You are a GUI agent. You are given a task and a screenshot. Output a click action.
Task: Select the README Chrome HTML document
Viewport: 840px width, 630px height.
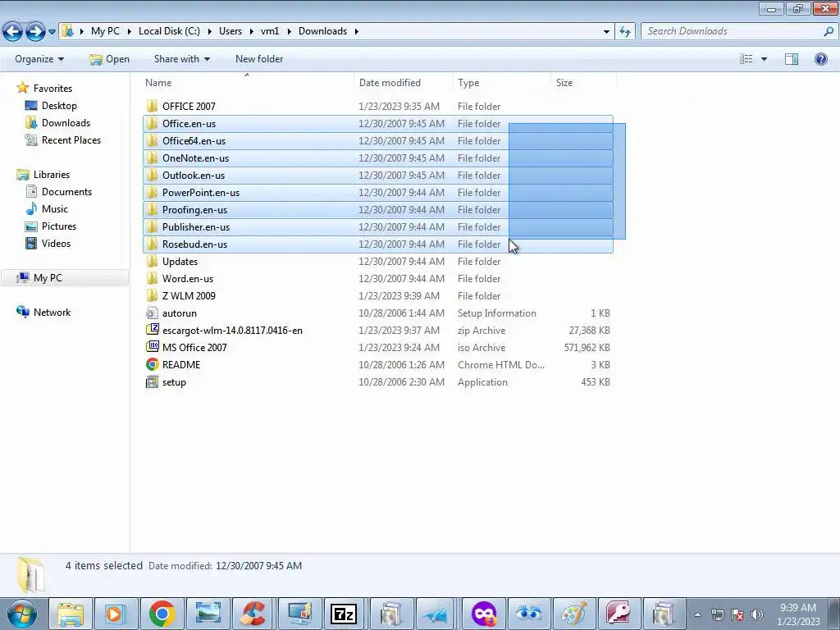(377, 364)
